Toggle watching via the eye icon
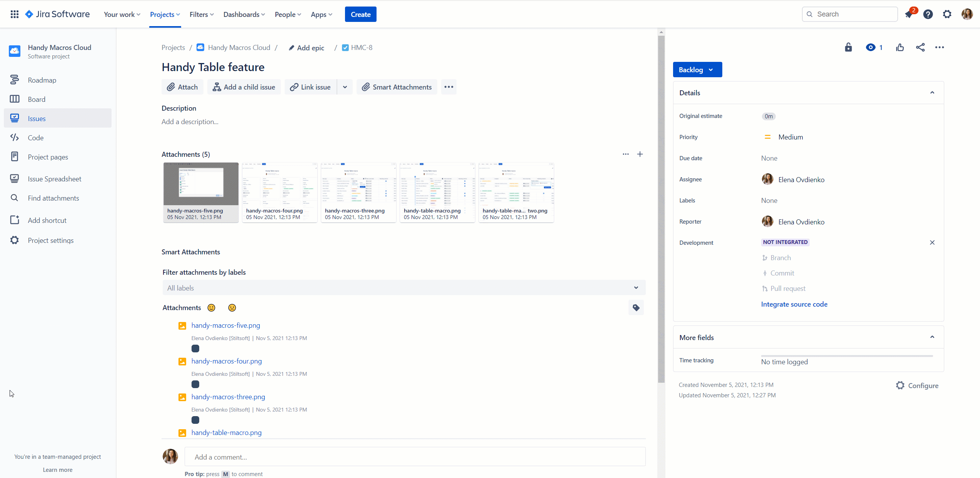980x478 pixels. click(871, 47)
